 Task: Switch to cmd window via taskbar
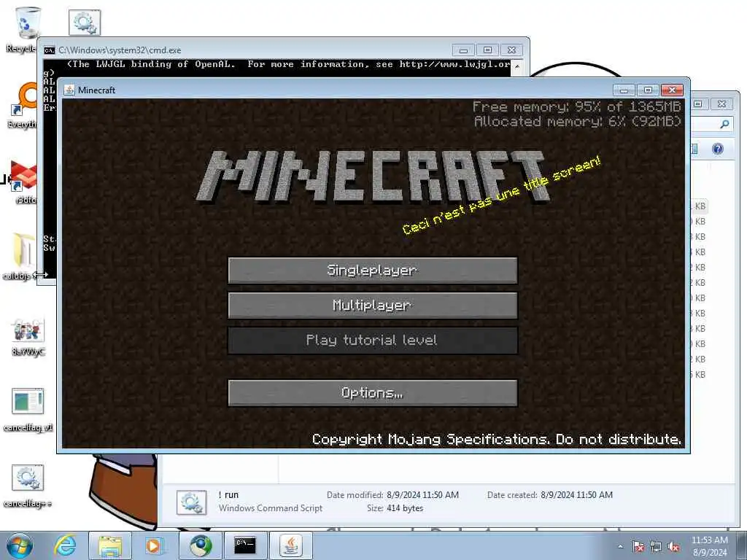click(x=245, y=545)
